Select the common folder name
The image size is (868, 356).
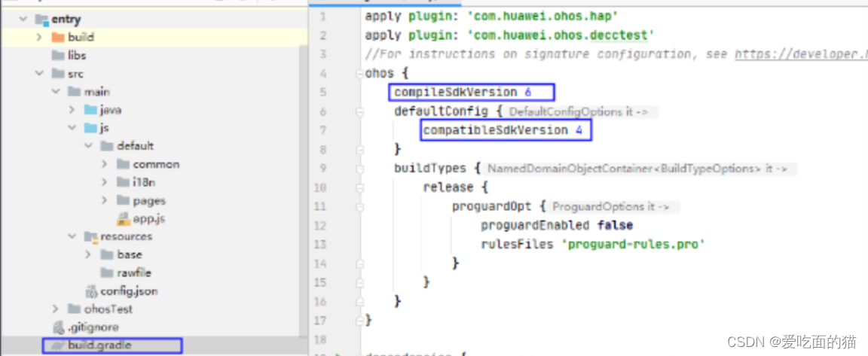[156, 164]
